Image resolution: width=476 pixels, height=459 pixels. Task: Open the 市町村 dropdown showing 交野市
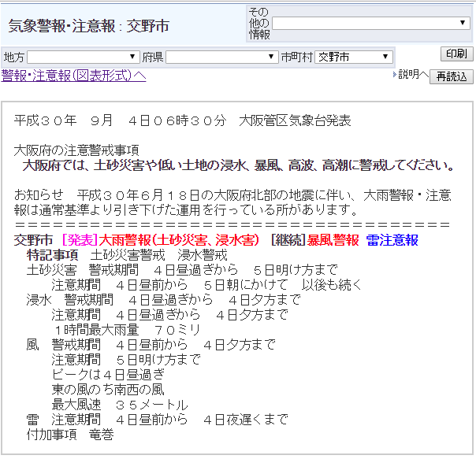tap(353, 57)
